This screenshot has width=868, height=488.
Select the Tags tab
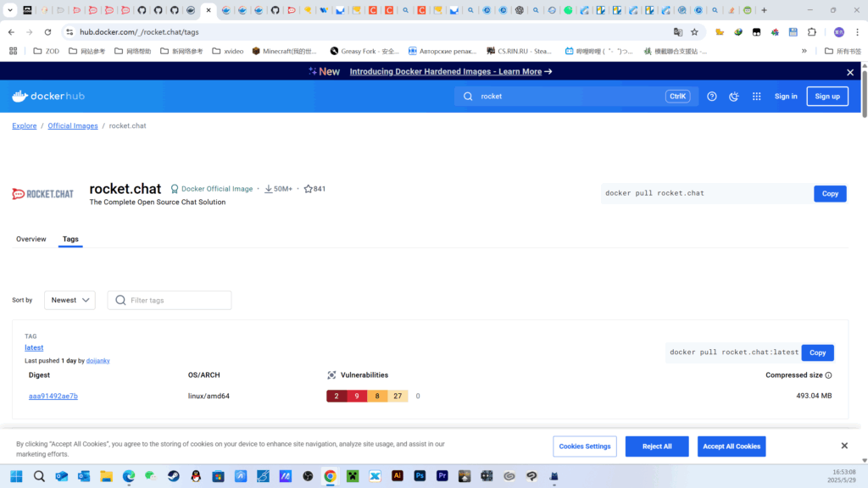coord(70,239)
